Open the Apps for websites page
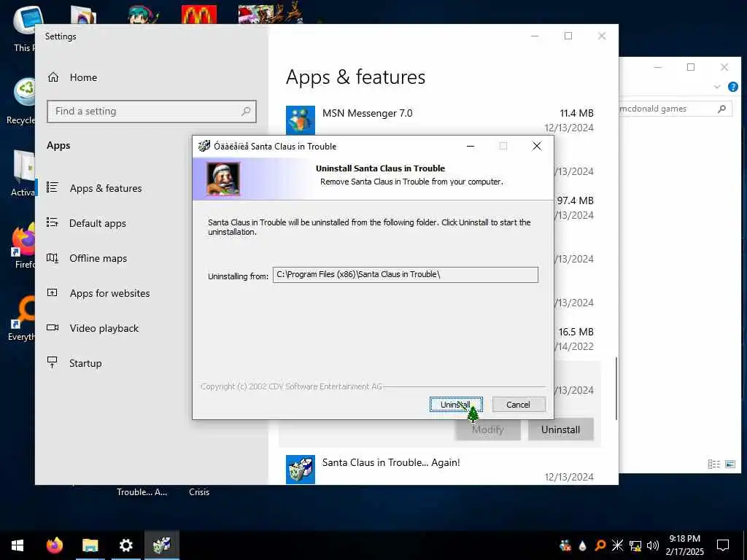Image resolution: width=747 pixels, height=560 pixels. (109, 293)
